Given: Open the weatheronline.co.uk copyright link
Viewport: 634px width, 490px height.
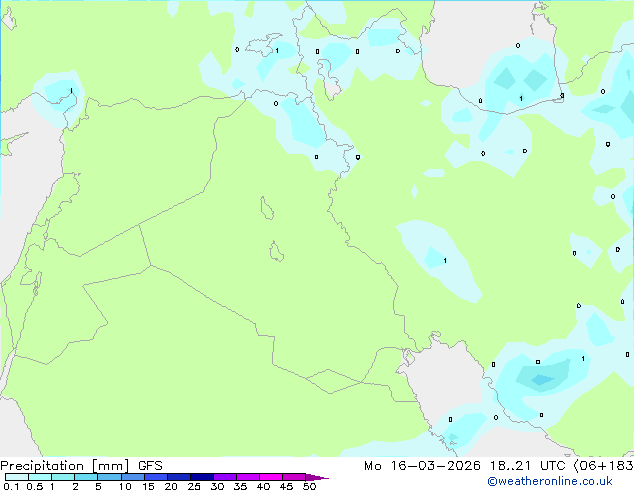Looking at the screenshot, I should 550,481.
